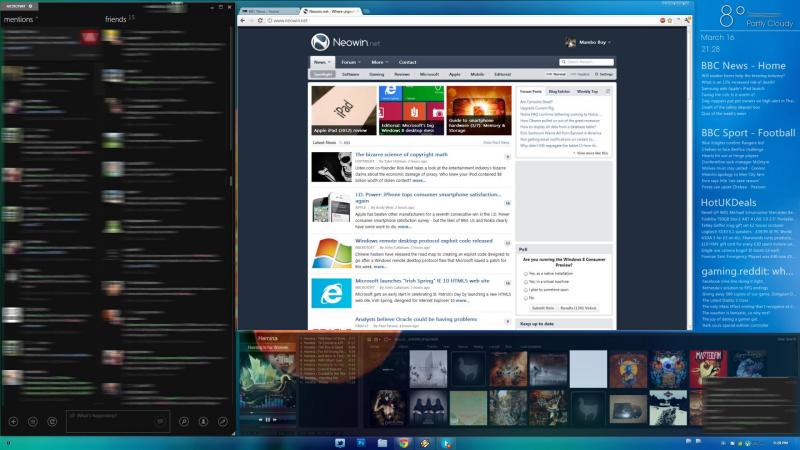800x450 pixels.
Task: Select the Gaming category
Action: point(377,74)
